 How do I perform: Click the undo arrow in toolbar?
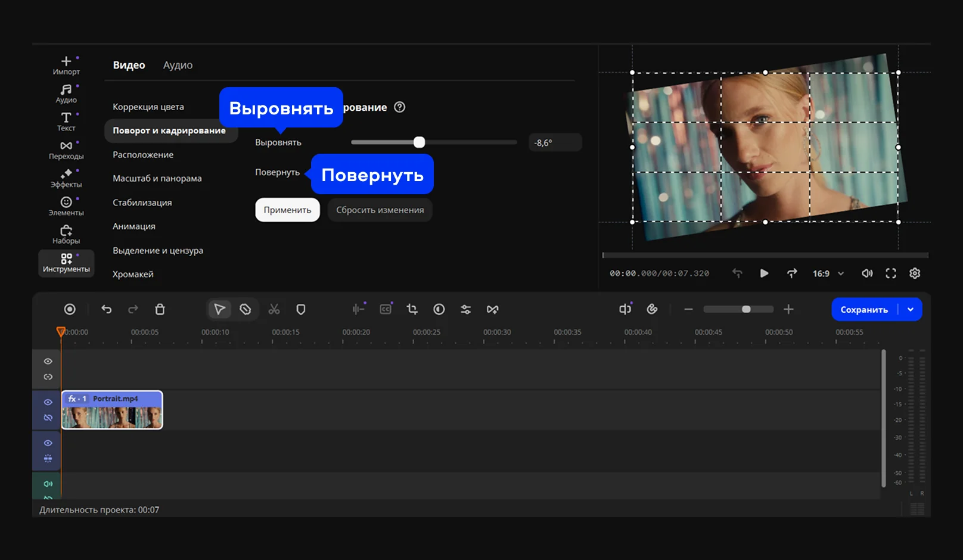point(107,309)
